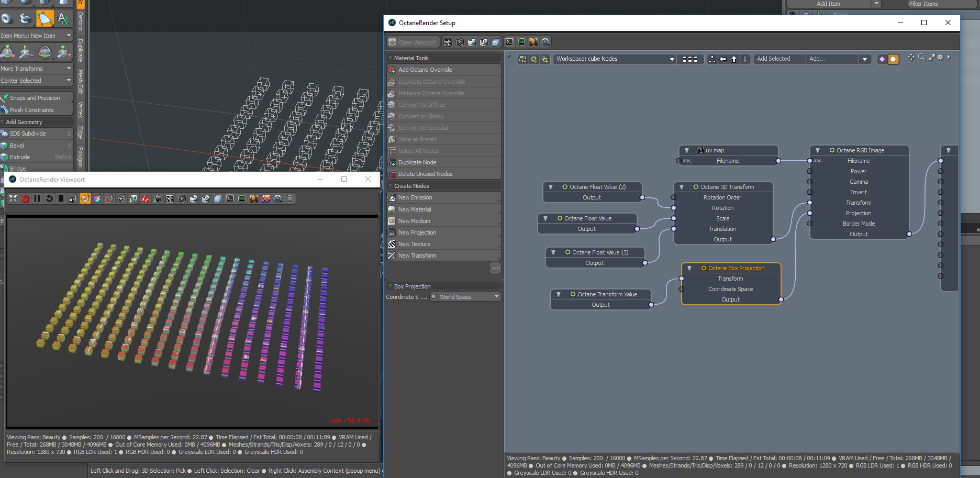
Task: Click the pause render icon in Octane viewport
Action: pyautogui.click(x=37, y=198)
